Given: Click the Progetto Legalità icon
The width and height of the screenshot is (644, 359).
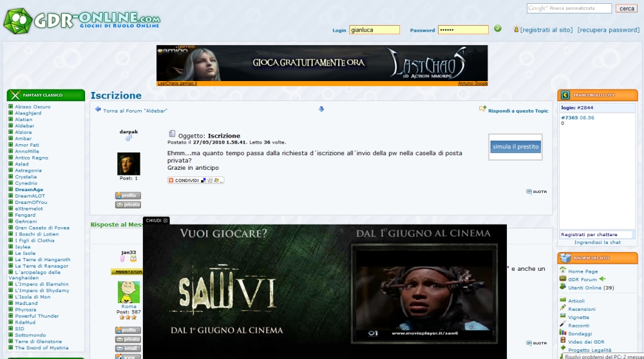Looking at the screenshot, I should (x=563, y=349).
